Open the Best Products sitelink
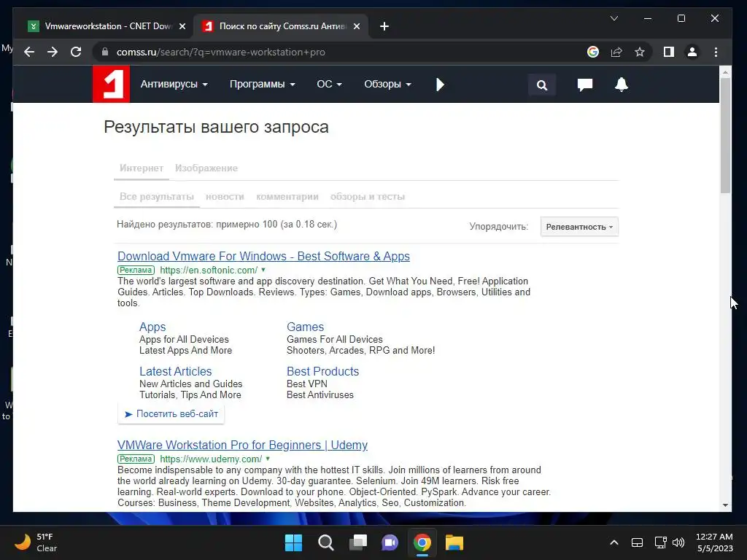The width and height of the screenshot is (747, 560). coord(322,371)
